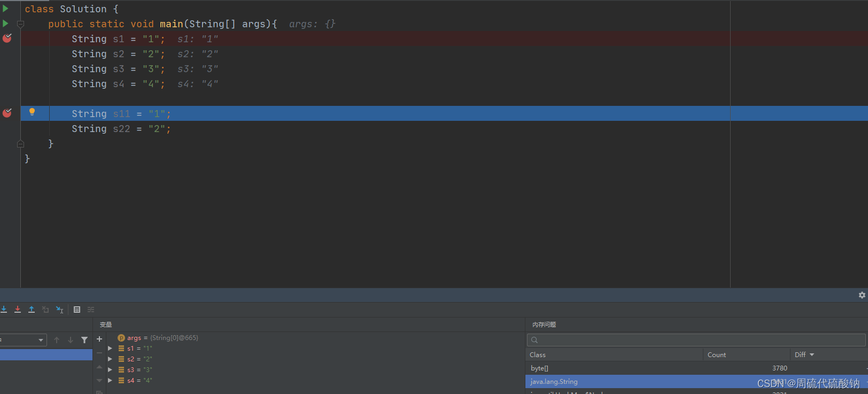Click the main method name

[171, 24]
